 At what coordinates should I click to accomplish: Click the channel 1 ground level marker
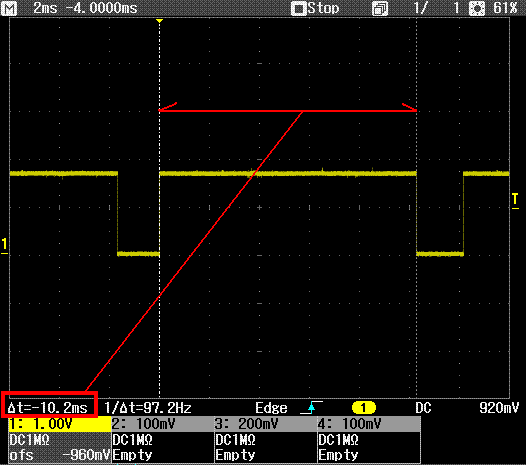(x=4, y=246)
